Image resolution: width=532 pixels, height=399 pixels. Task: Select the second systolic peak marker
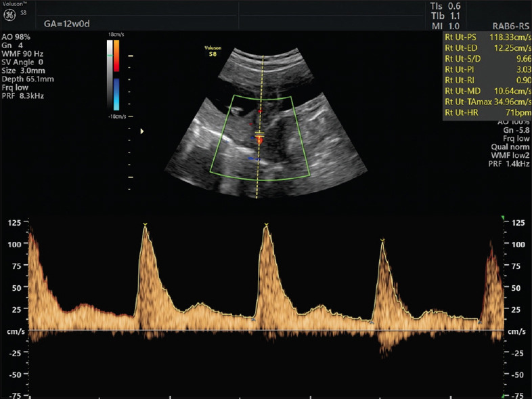(266, 224)
